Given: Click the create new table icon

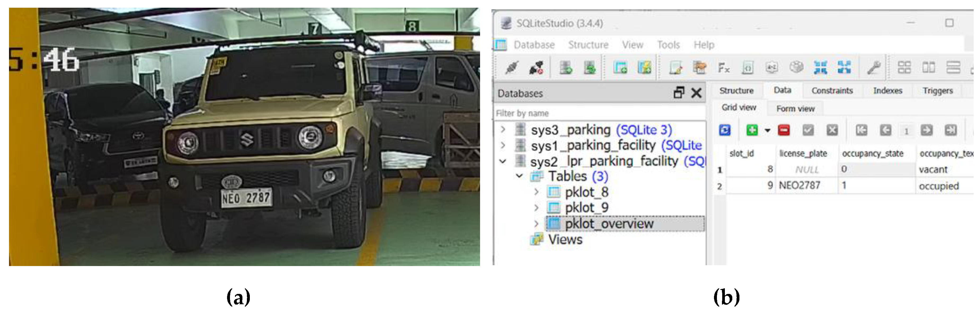Looking at the screenshot, I should pyautogui.click(x=620, y=68).
